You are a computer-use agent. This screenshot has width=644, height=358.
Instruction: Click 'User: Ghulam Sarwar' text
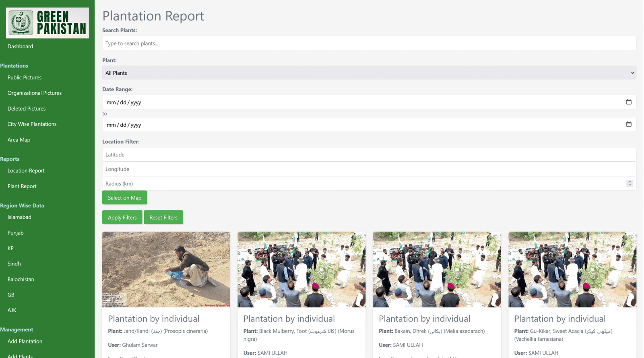(133, 345)
